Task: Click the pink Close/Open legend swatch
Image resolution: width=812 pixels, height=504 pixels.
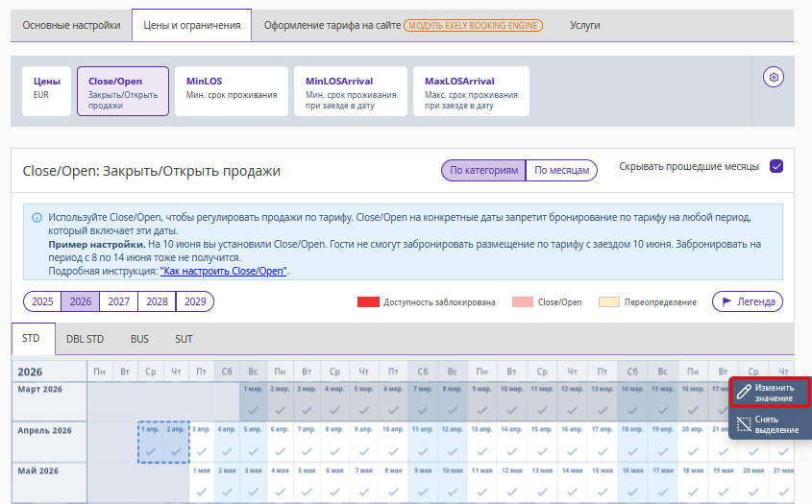Action: [523, 302]
